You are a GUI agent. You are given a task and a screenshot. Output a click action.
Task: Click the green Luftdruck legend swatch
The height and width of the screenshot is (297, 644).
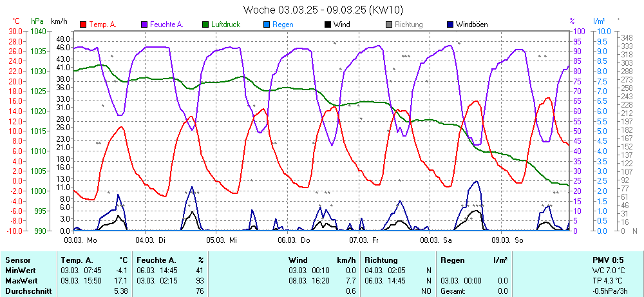coord(206,24)
